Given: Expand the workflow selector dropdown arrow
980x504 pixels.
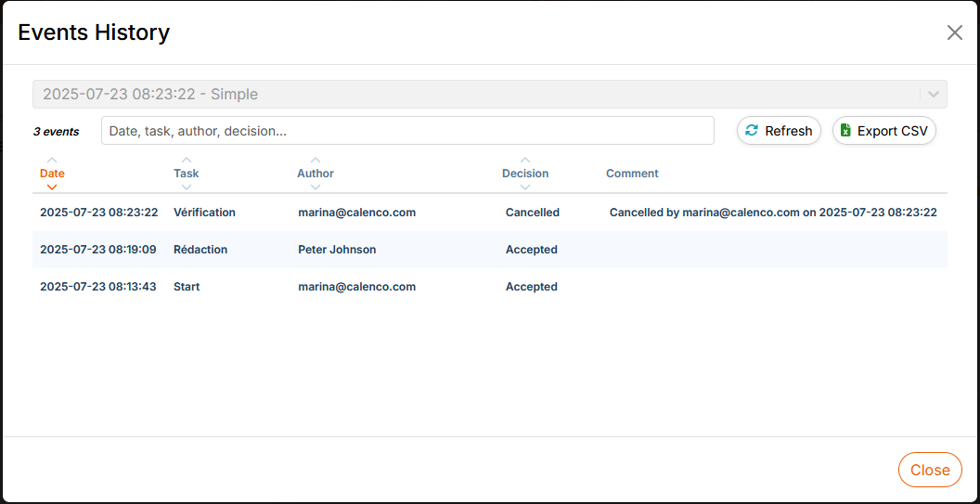Looking at the screenshot, I should click(x=933, y=94).
